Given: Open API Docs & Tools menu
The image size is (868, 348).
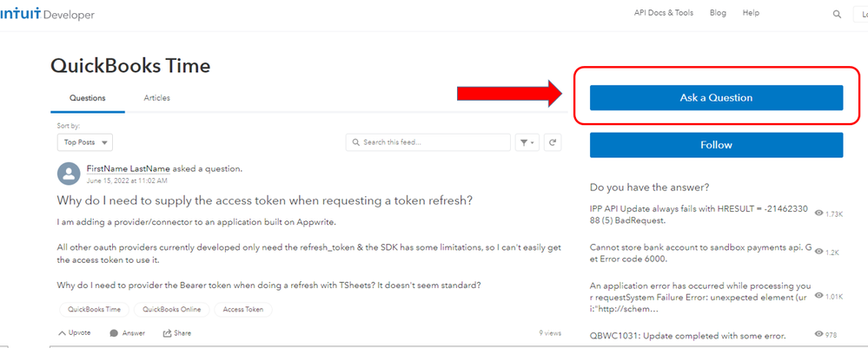Looking at the screenshot, I should point(664,13).
